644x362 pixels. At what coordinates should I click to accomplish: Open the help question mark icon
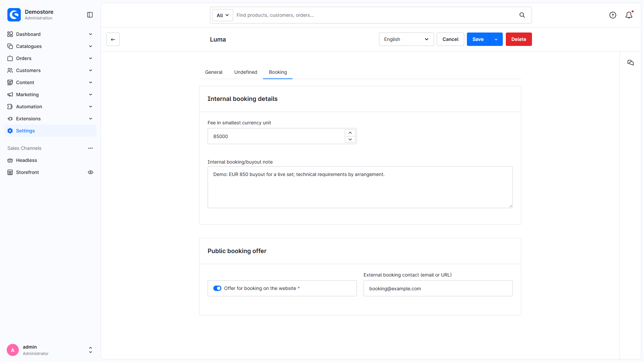click(x=613, y=15)
